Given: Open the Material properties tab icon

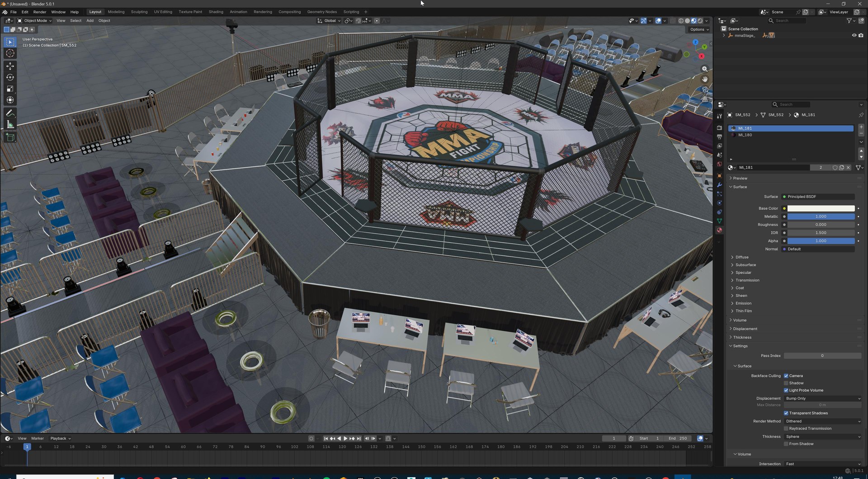Looking at the screenshot, I should [x=719, y=230].
